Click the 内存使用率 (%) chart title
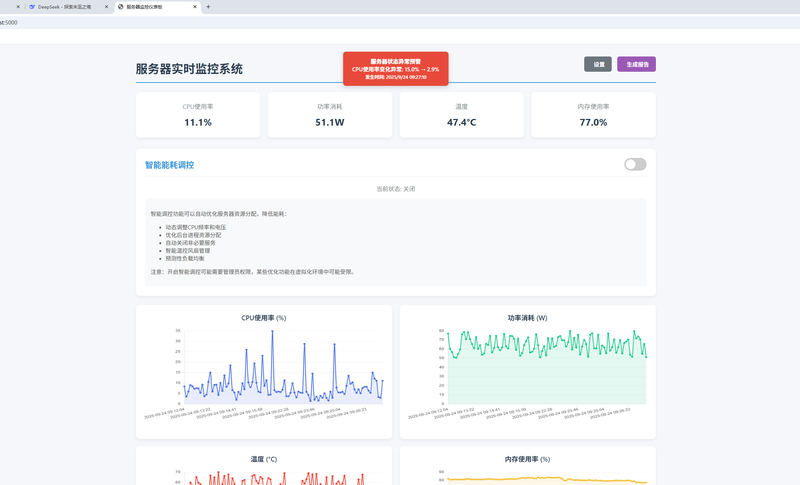Image resolution: width=800 pixels, height=485 pixels. [528, 459]
